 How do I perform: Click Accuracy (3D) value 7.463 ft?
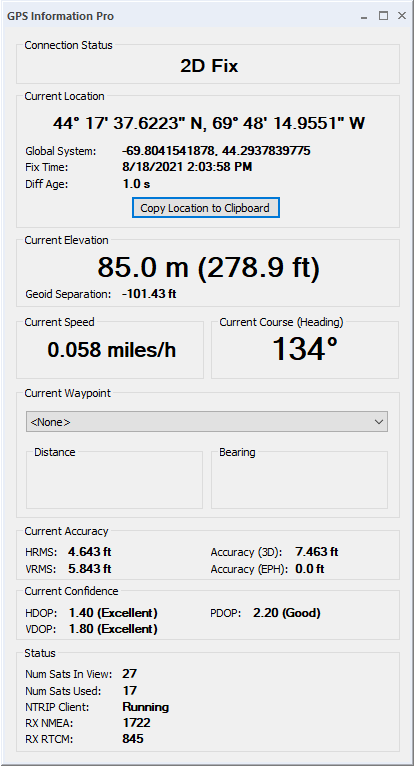[317, 552]
